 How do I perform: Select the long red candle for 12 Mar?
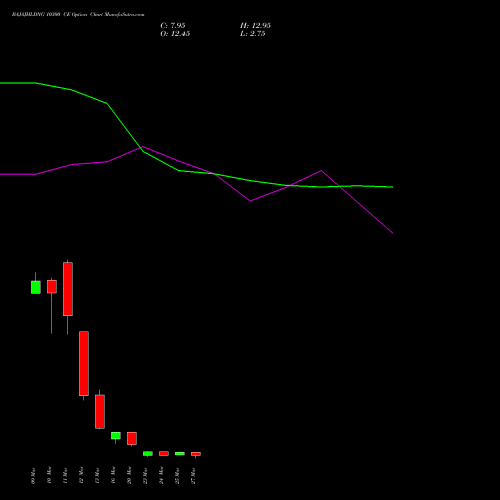(x=84, y=363)
